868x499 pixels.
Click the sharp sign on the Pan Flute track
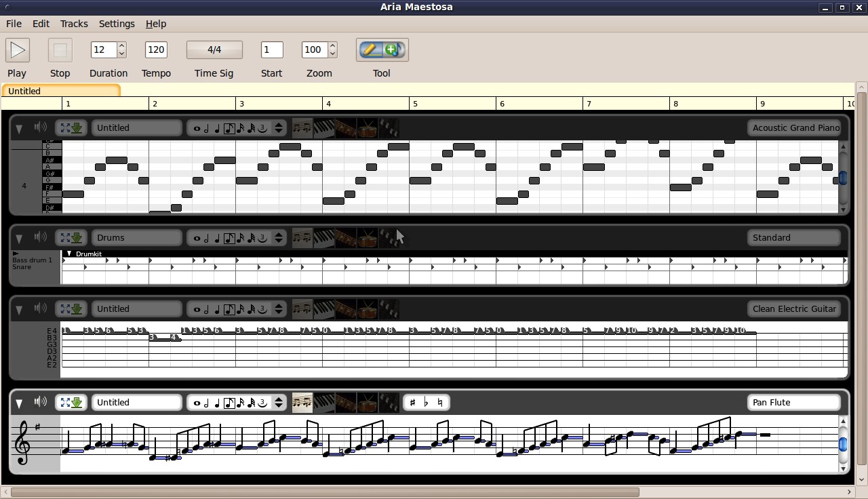click(412, 402)
